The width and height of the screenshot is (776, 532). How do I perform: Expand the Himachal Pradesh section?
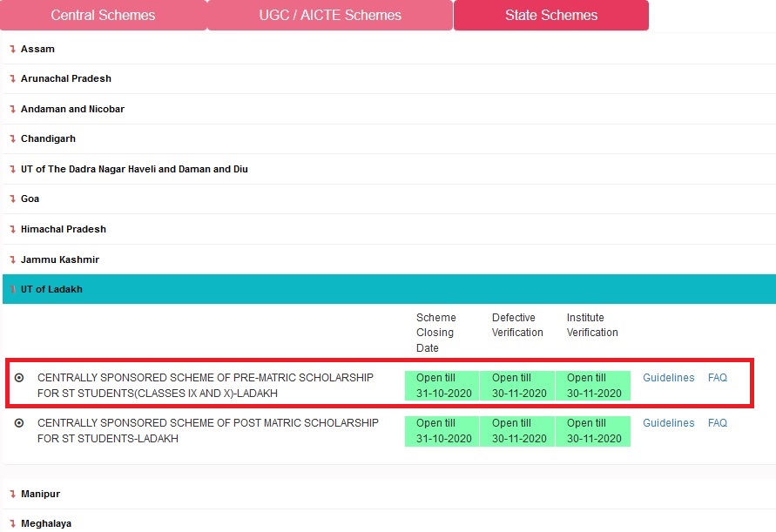tap(389, 229)
